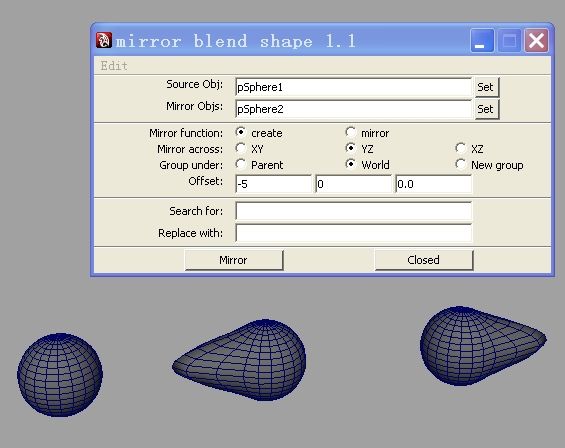Viewport: 565px width, 448px height.
Task: Click the middle Offset field showing 0
Action: [353, 184]
